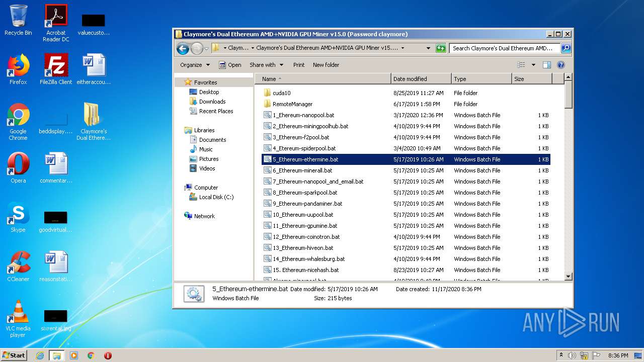Click the Explorer Forward arrow button
This screenshot has height=362, width=644.
pos(197,48)
